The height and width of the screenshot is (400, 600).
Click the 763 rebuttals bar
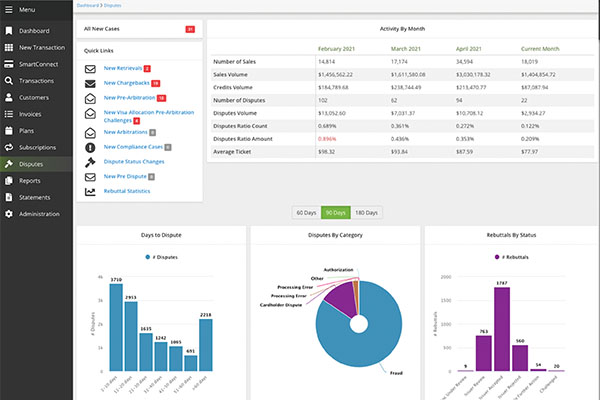(x=484, y=353)
